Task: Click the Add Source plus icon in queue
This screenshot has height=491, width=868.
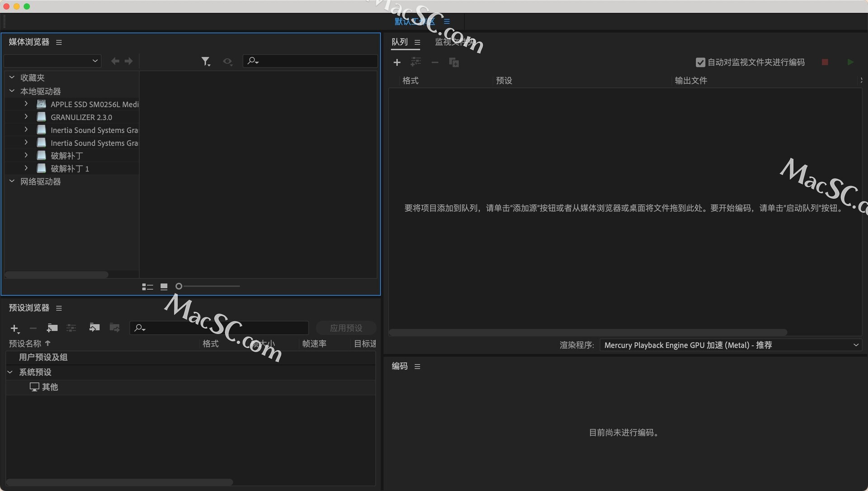Action: pyautogui.click(x=397, y=62)
